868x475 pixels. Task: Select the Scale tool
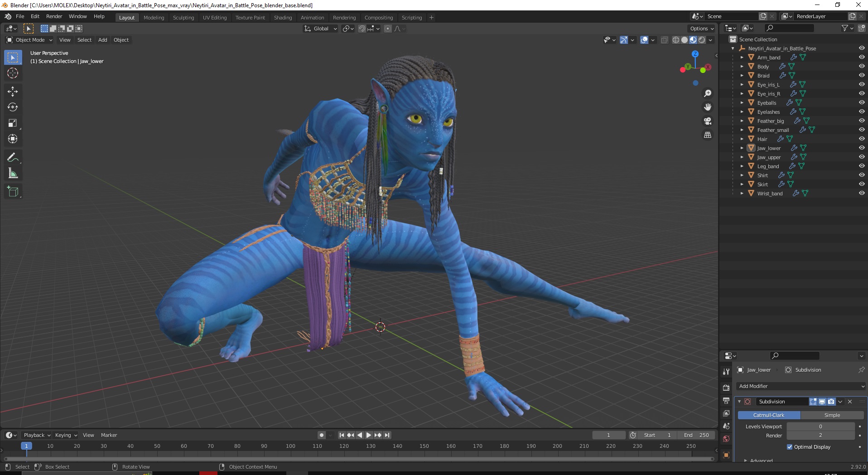pyautogui.click(x=13, y=123)
